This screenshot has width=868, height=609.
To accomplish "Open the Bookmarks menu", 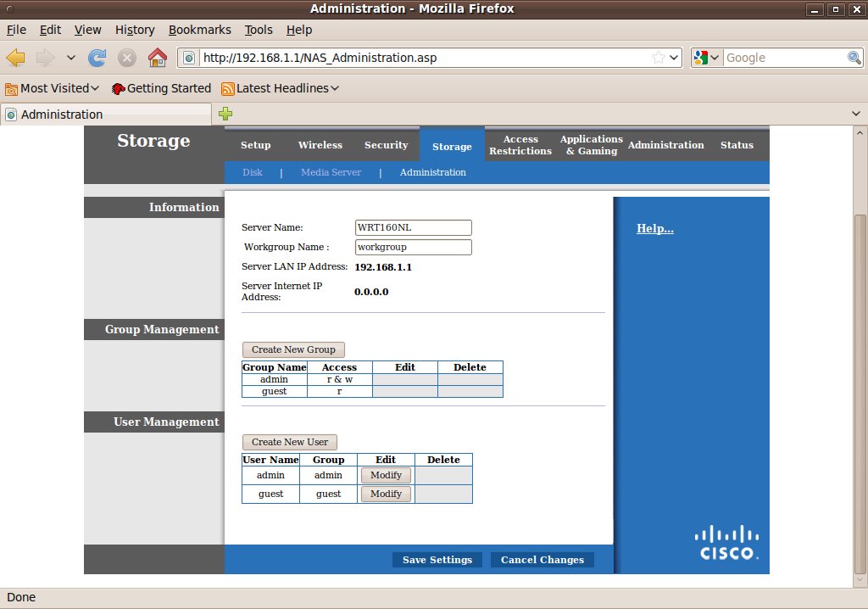I will (199, 30).
